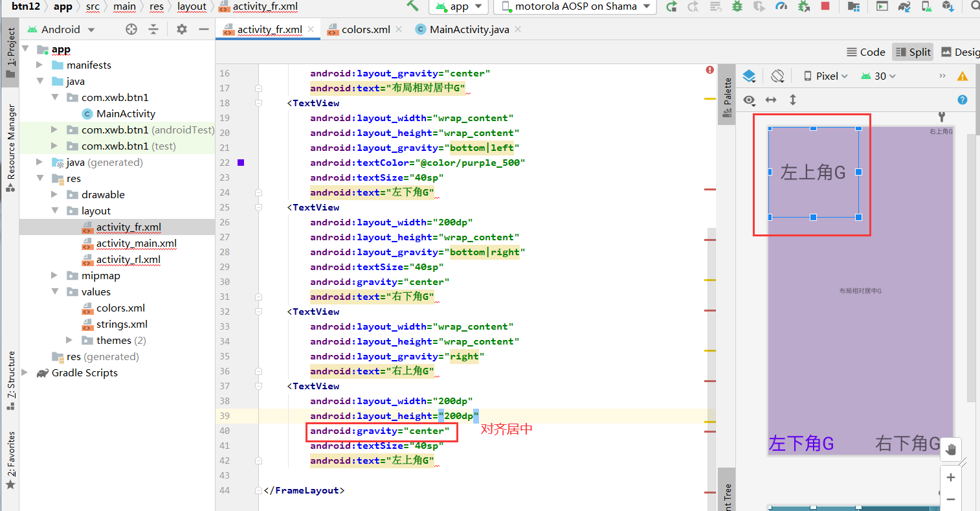Collapse the values folder in project tree
Image resolution: width=980 pixels, height=511 pixels.
56,291
